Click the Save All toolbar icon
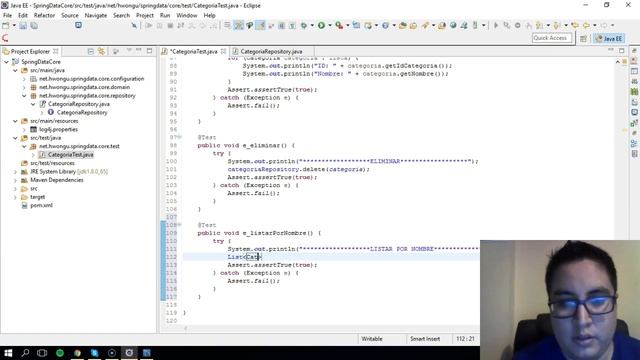The height and width of the screenshot is (360, 640). click(x=34, y=25)
